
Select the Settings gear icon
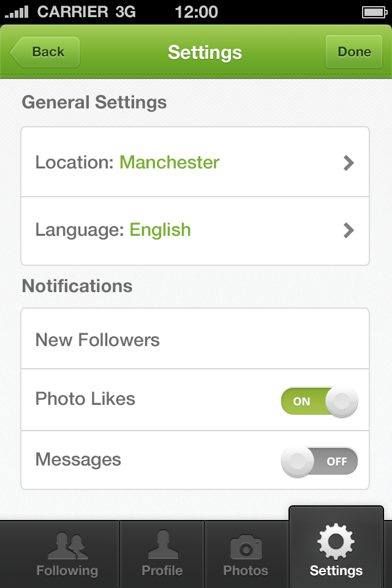(336, 541)
